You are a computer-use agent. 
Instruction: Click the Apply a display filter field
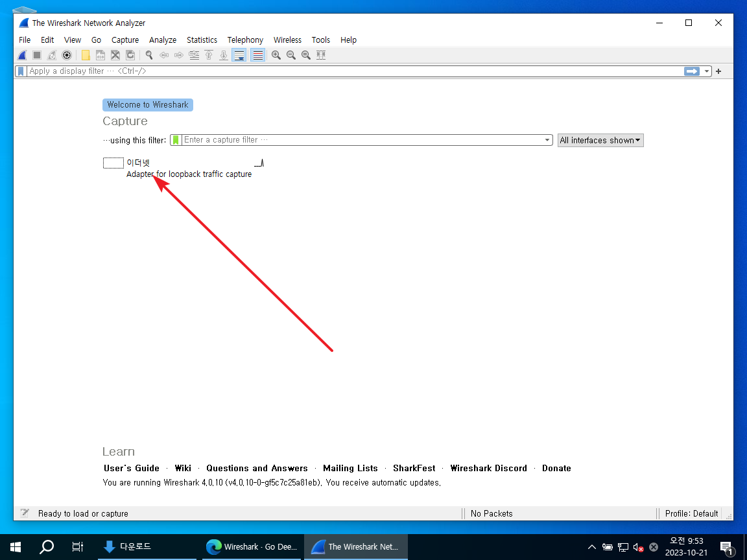click(x=355, y=71)
